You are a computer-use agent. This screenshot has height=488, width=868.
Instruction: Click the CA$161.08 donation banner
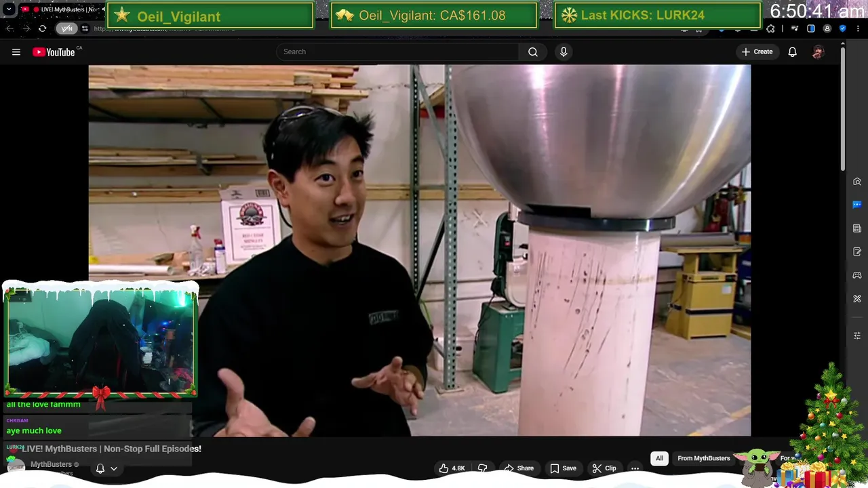tap(433, 16)
